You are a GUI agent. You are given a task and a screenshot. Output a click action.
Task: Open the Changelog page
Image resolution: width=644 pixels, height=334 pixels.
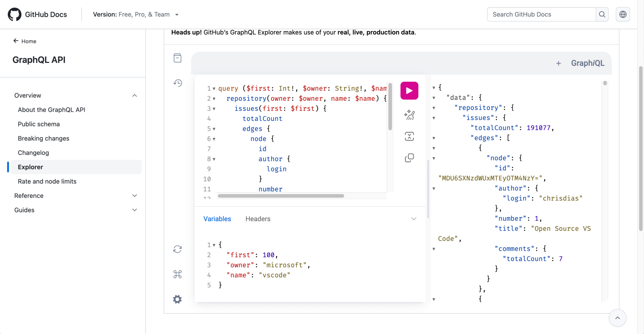33,153
